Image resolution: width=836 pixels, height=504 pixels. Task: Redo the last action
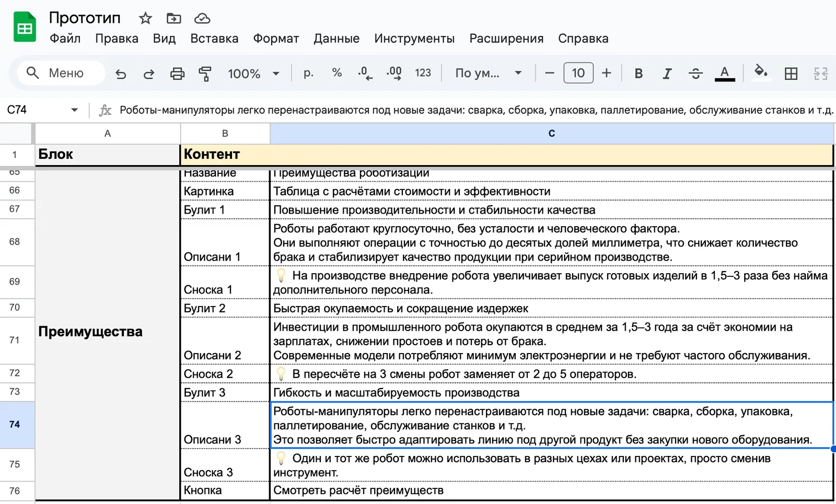click(149, 74)
